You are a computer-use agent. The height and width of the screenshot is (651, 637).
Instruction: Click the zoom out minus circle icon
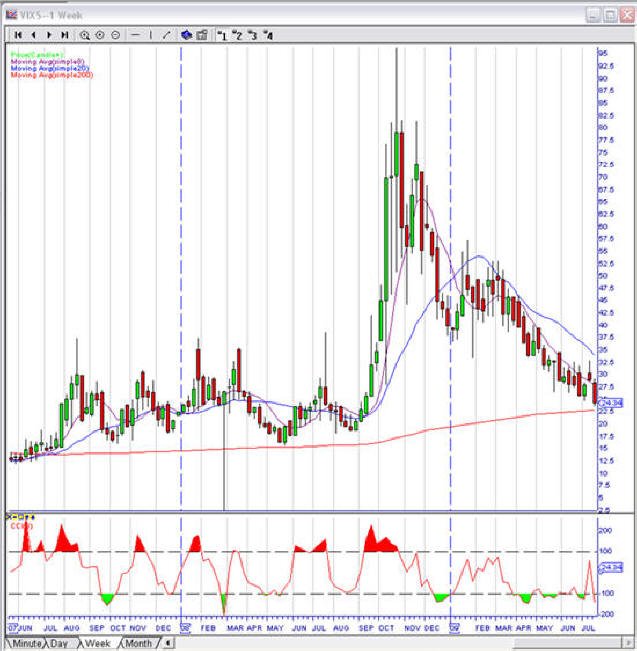[x=116, y=35]
